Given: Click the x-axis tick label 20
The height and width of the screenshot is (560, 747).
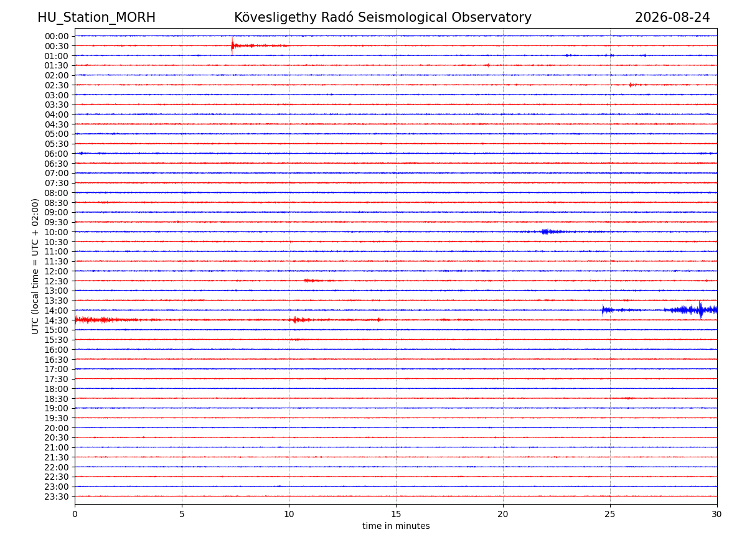Looking at the screenshot, I should [503, 515].
